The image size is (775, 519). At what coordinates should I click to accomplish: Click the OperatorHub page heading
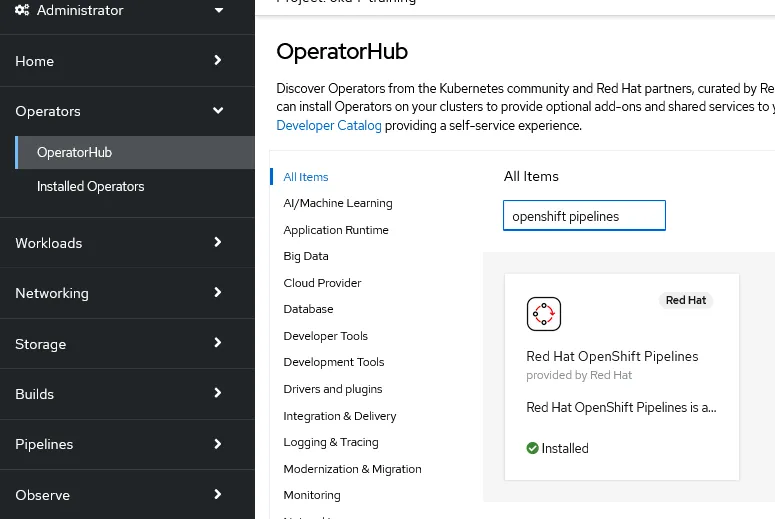[342, 51]
